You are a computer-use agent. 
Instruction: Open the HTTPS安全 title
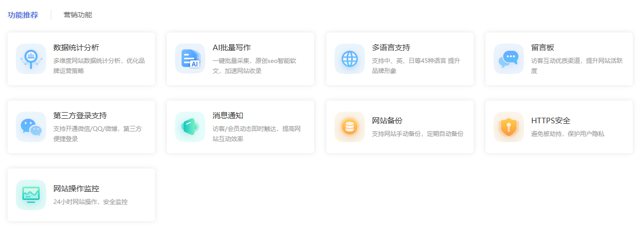[x=551, y=121]
